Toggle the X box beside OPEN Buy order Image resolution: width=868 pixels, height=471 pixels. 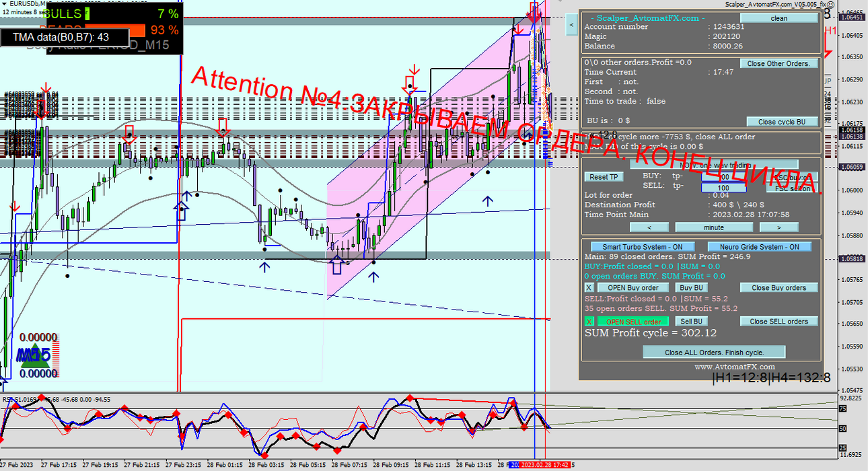(589, 287)
